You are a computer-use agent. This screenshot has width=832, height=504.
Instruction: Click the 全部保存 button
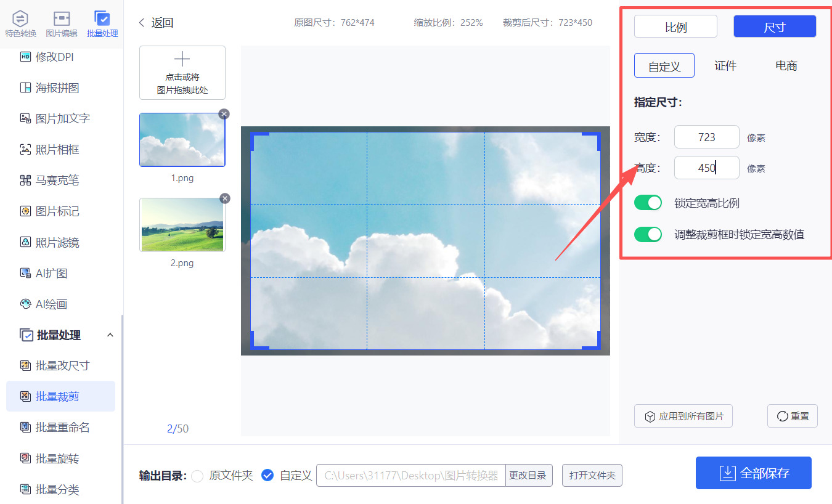754,473
